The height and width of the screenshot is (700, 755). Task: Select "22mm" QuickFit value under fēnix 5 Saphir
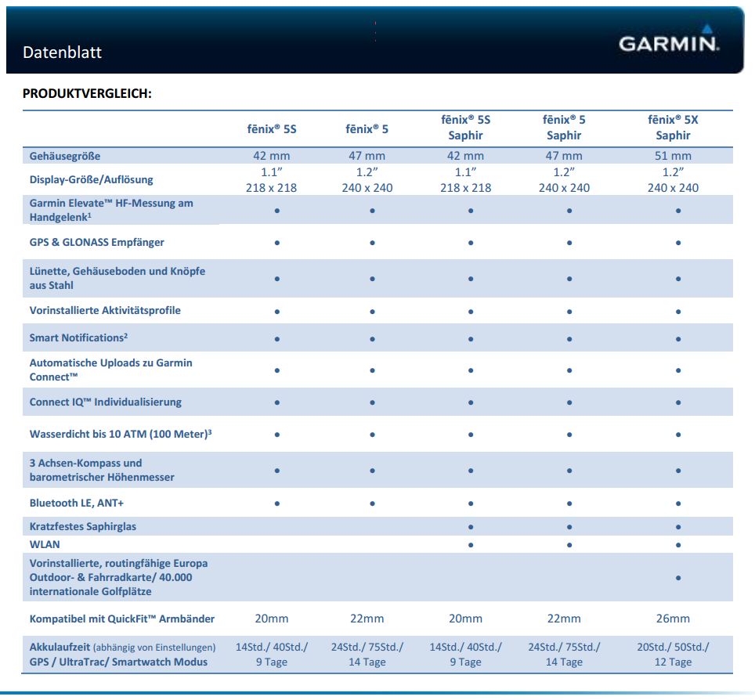pyautogui.click(x=564, y=619)
